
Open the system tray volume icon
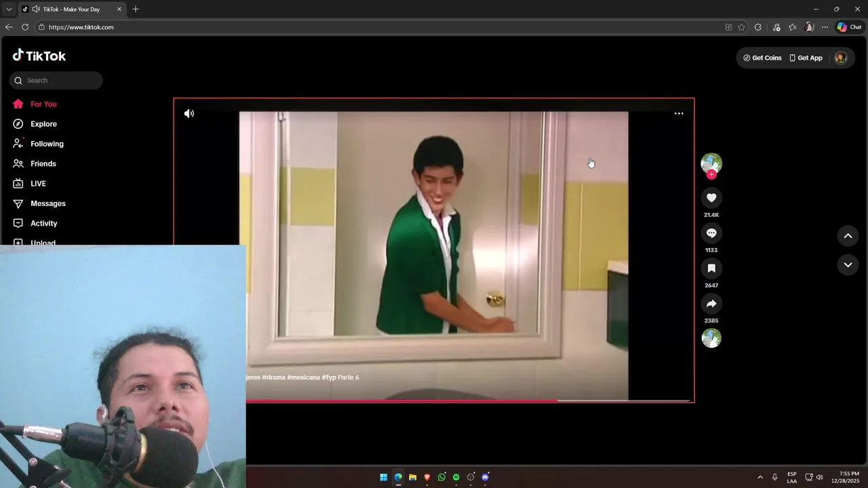[819, 477]
